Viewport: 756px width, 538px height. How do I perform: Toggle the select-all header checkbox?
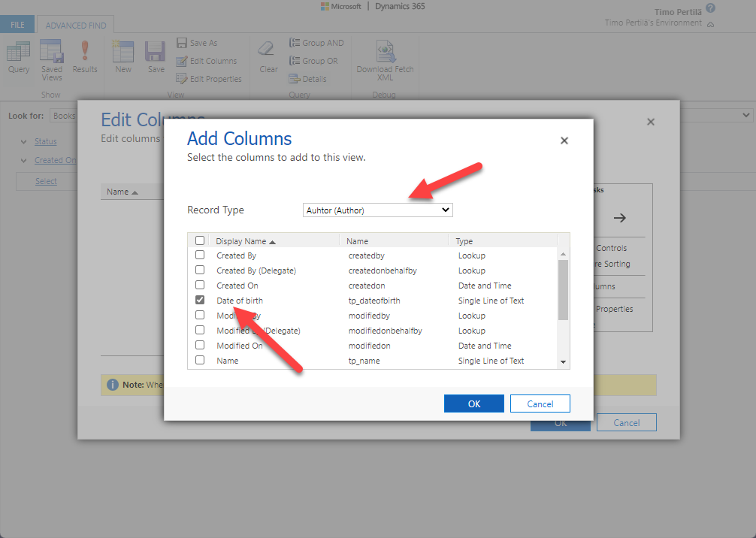(x=200, y=241)
